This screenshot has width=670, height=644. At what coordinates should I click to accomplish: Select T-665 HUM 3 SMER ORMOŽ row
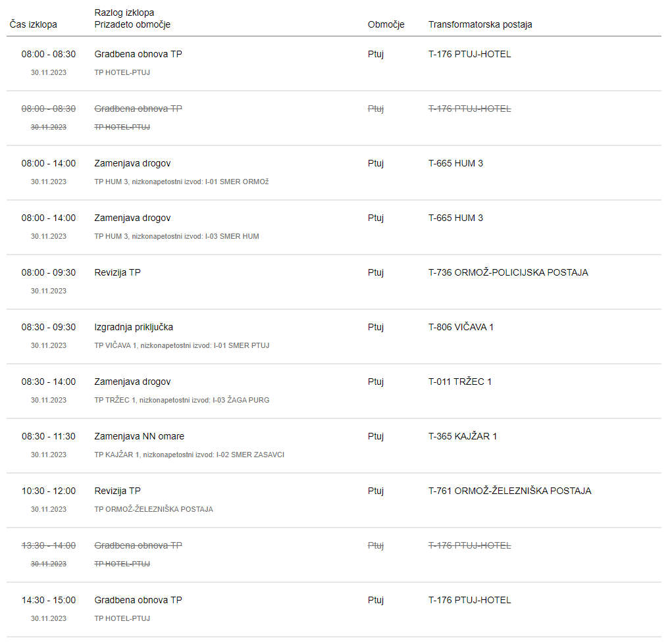[x=334, y=172]
